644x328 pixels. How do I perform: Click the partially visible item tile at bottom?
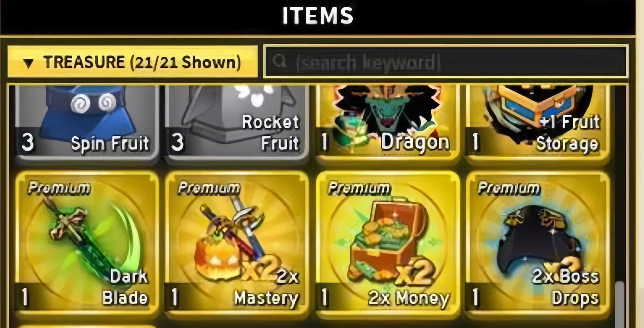coord(86,326)
